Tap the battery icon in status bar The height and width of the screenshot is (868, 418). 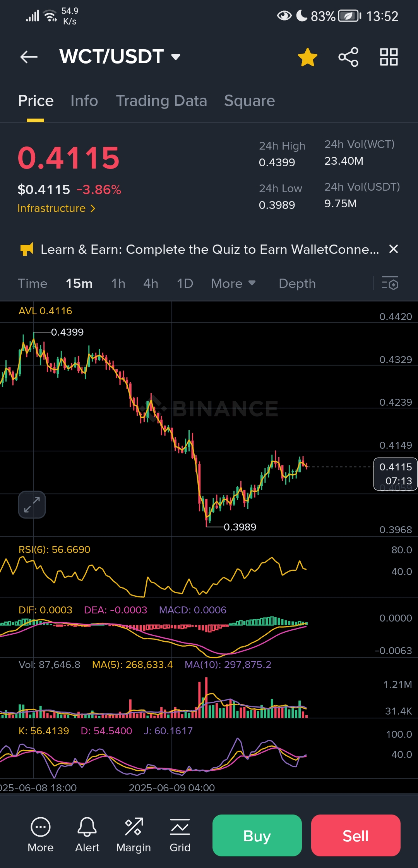click(x=349, y=16)
